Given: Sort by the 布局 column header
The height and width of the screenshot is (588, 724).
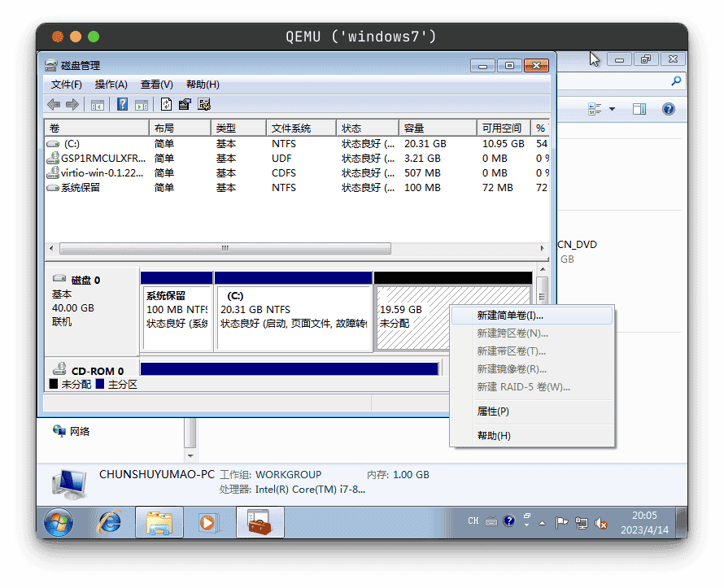Looking at the screenshot, I should pyautogui.click(x=180, y=128).
